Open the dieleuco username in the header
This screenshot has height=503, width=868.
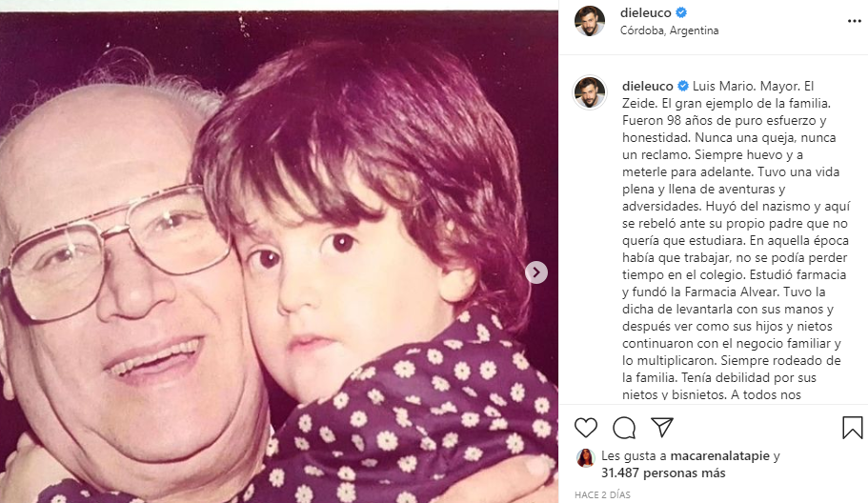point(645,12)
